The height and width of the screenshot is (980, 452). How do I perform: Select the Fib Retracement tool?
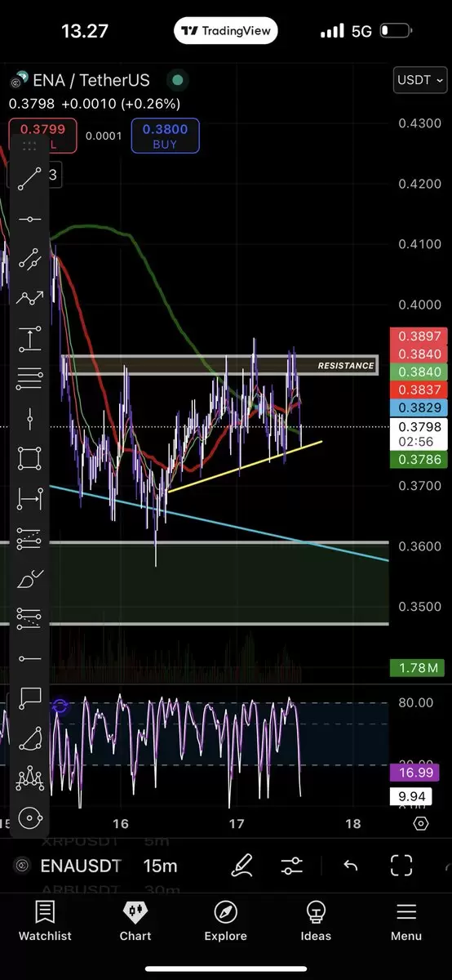point(30,378)
